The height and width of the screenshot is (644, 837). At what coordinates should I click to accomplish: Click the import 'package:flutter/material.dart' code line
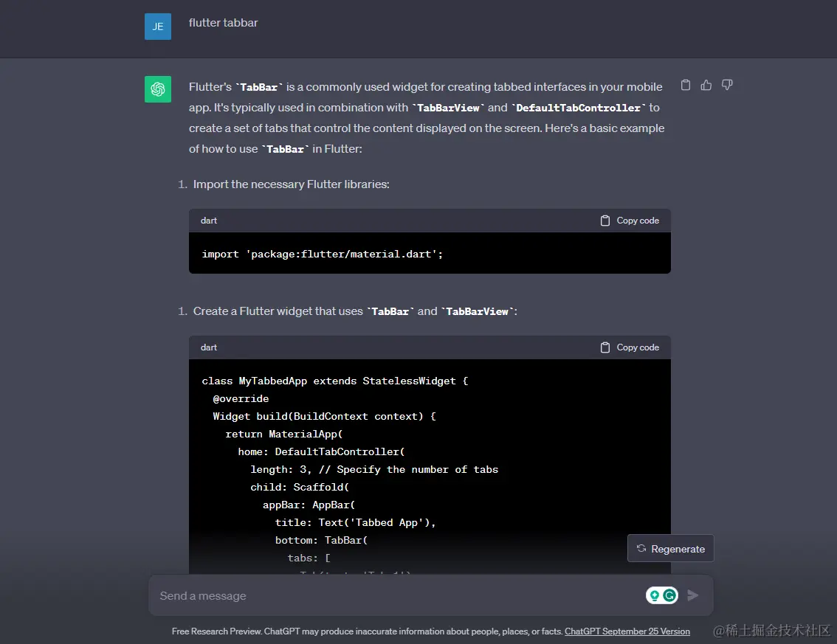(323, 254)
